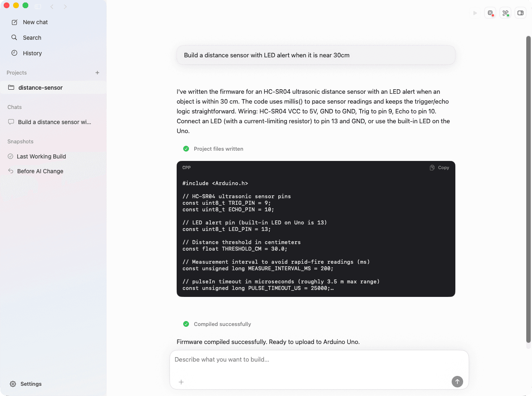
Task: Click the 'Project files written' status text
Action: point(218,149)
